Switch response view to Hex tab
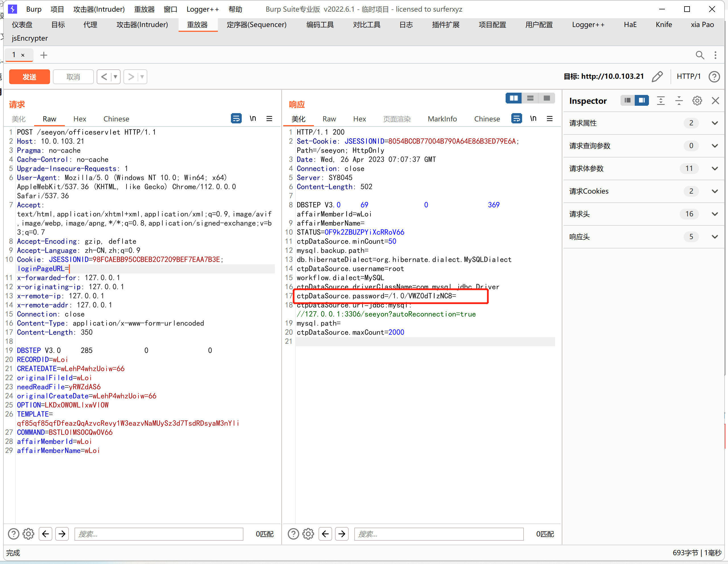The height and width of the screenshot is (564, 728). point(359,119)
